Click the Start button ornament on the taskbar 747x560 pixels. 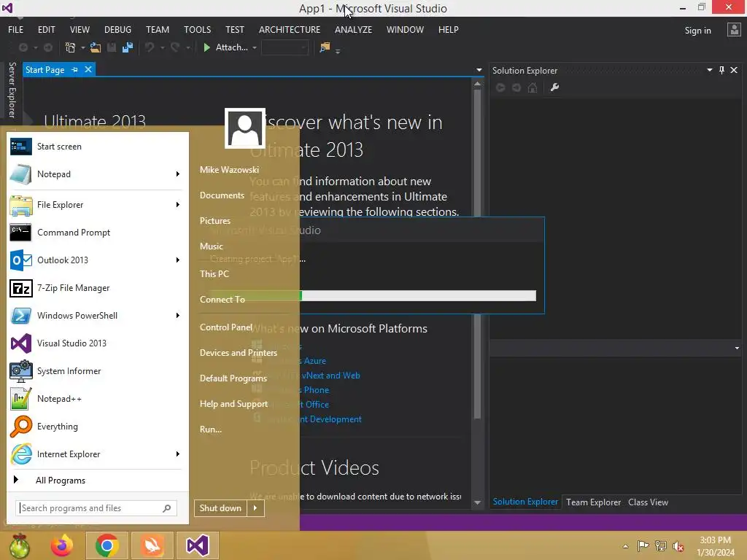[x=20, y=545]
